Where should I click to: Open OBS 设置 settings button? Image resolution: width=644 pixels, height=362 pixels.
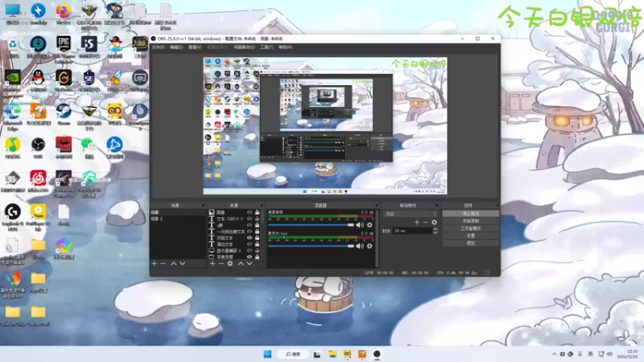(x=471, y=236)
